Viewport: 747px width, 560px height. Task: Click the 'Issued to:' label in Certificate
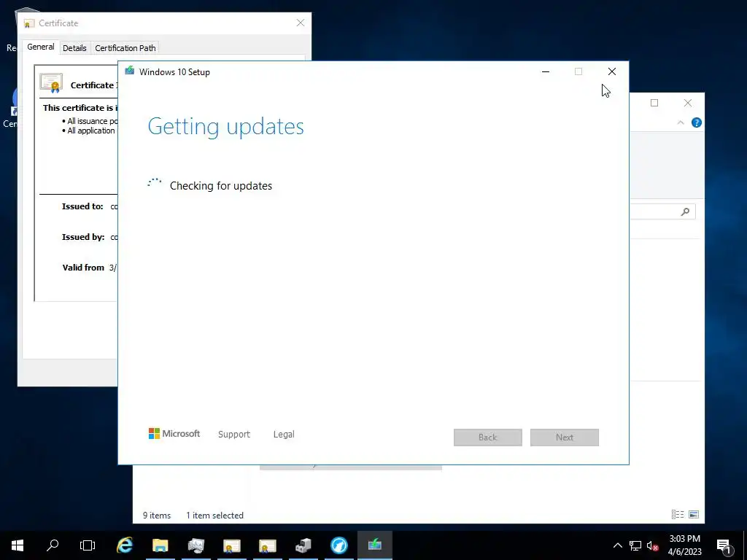point(82,206)
